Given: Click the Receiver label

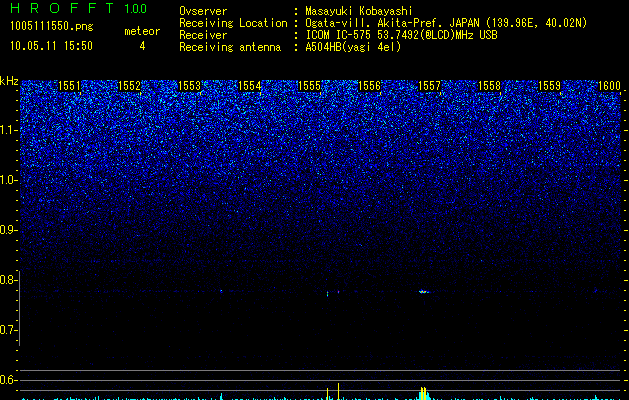Looking at the screenshot, I should (x=203, y=35).
